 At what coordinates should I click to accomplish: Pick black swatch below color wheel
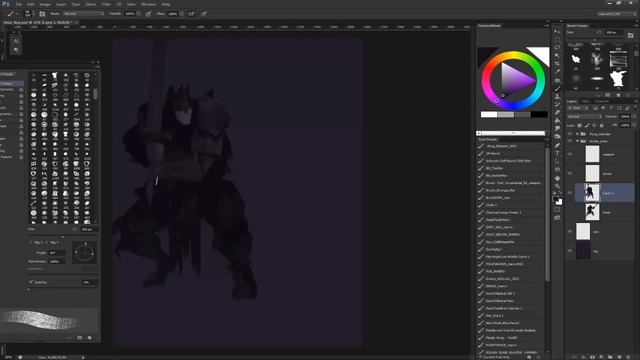pos(539,115)
